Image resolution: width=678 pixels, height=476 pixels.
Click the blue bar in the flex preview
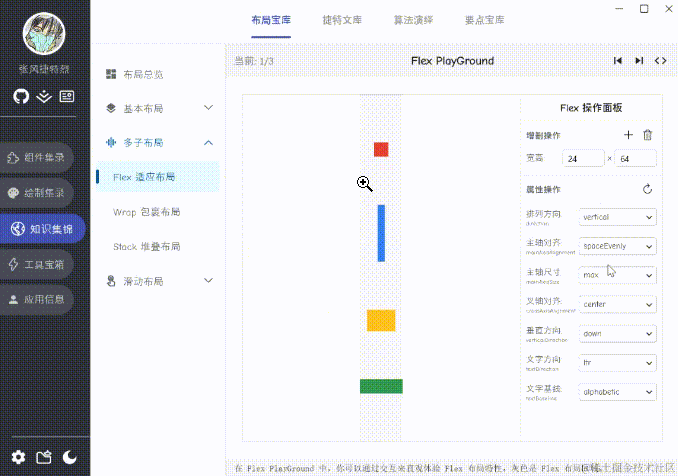381,233
